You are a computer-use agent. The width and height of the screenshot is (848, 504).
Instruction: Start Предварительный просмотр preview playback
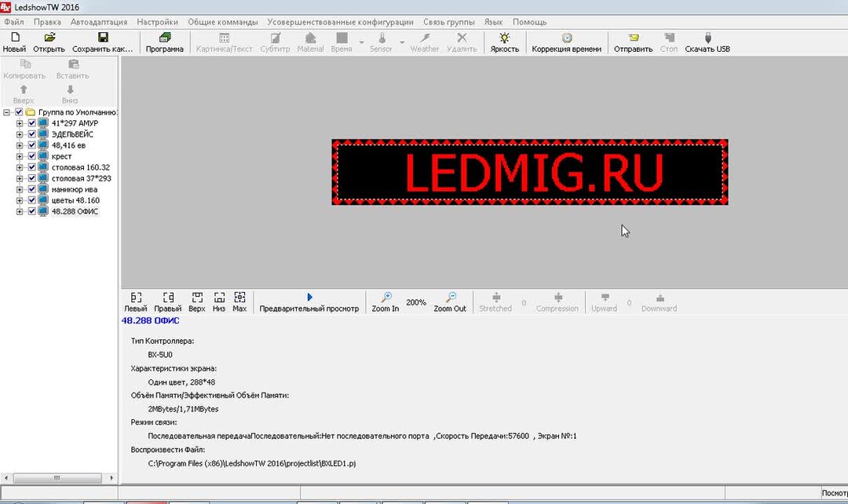[309, 298]
